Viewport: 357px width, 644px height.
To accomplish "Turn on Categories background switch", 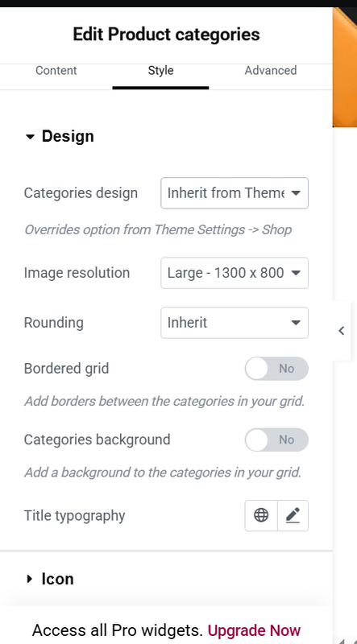I will click(276, 440).
